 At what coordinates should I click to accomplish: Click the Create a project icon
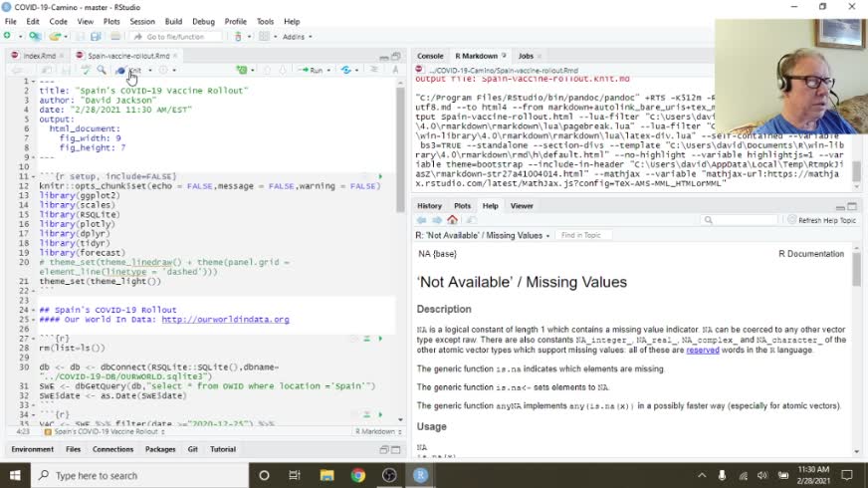(35, 36)
